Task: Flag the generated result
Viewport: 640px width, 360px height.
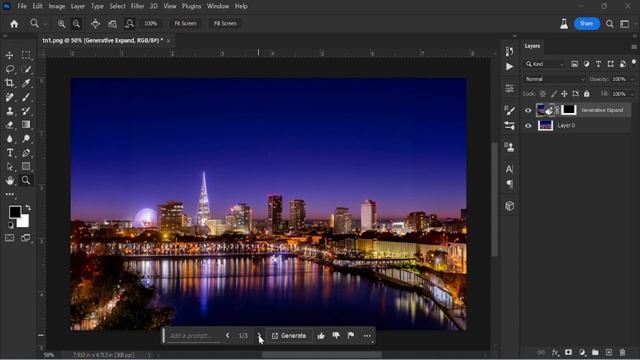Action: (x=351, y=336)
